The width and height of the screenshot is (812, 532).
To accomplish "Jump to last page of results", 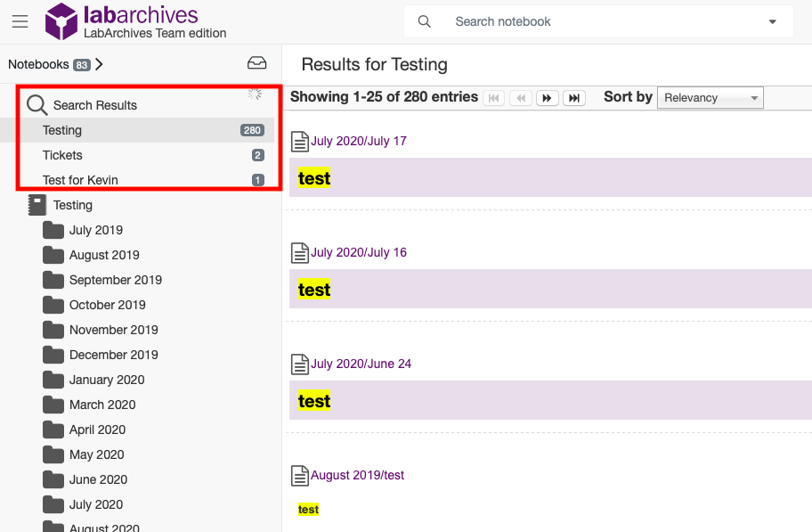I will [574, 97].
